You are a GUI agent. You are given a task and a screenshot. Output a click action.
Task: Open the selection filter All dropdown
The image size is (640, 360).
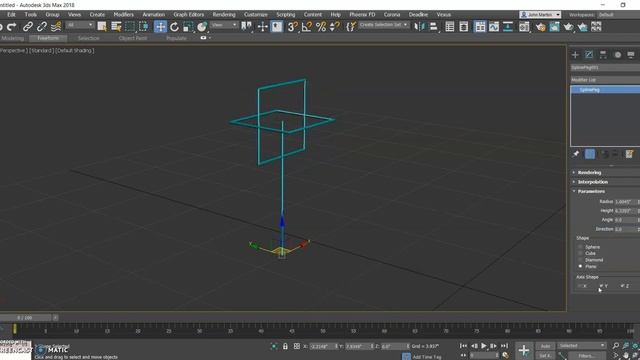pyautogui.click(x=80, y=25)
